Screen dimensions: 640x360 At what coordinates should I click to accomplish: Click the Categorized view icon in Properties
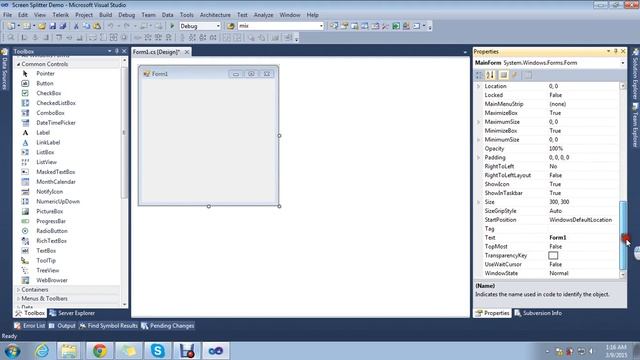pyautogui.click(x=479, y=75)
